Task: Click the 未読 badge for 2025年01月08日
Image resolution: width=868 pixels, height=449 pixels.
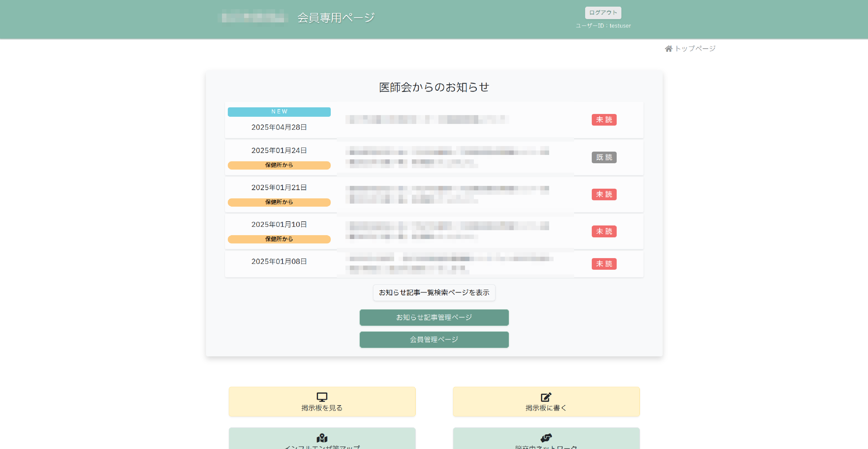Action: (x=604, y=264)
